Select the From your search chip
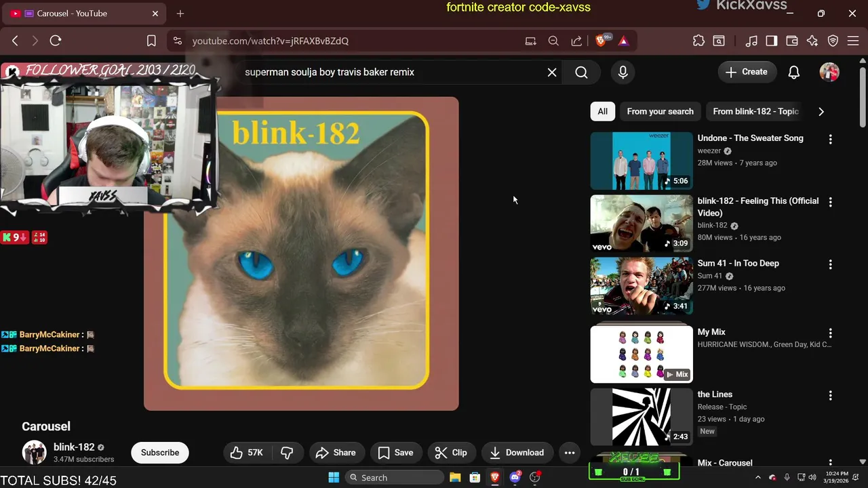868x488 pixels. click(x=660, y=111)
